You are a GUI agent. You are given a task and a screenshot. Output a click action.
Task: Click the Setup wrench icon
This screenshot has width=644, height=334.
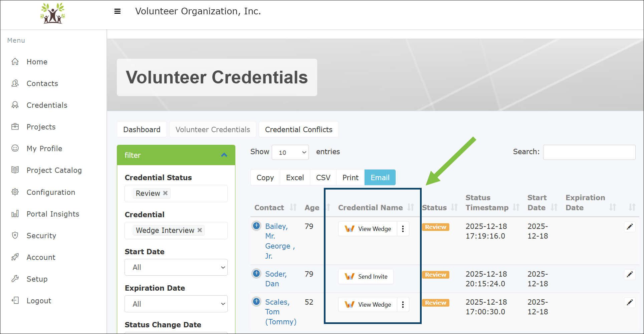coord(15,279)
